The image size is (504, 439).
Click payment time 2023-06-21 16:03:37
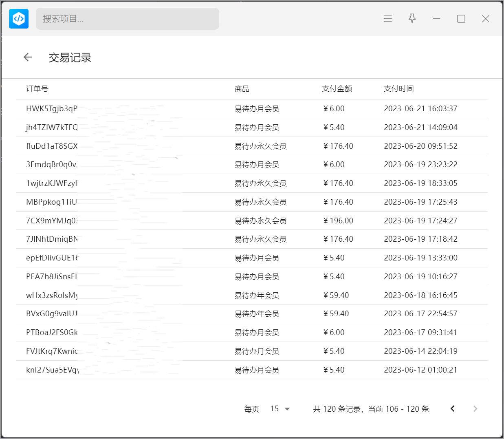[420, 109]
